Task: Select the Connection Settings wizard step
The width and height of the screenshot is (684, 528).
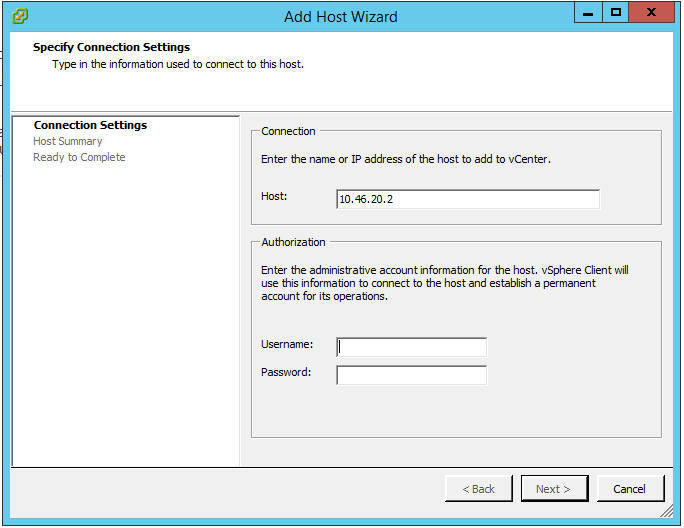Action: (x=90, y=126)
